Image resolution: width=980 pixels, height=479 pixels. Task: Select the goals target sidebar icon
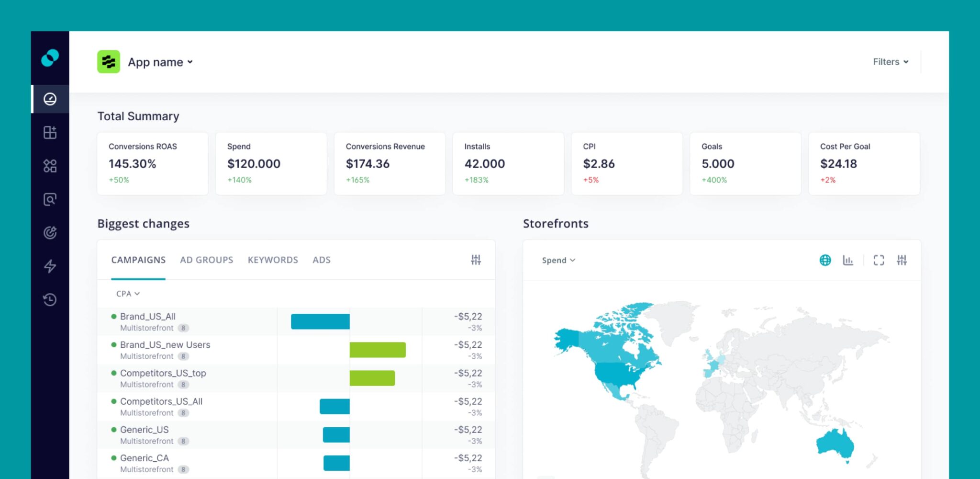pyautogui.click(x=50, y=232)
